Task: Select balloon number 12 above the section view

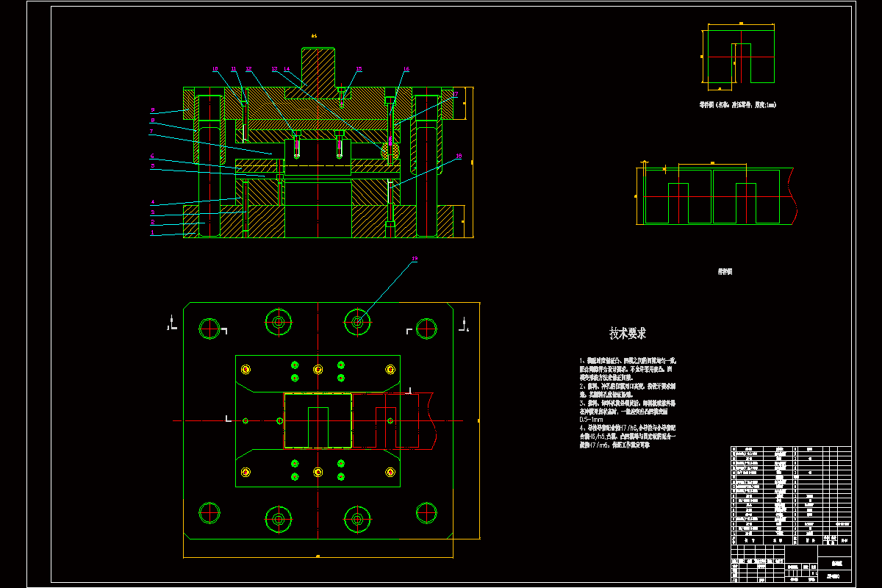Action: click(248, 69)
